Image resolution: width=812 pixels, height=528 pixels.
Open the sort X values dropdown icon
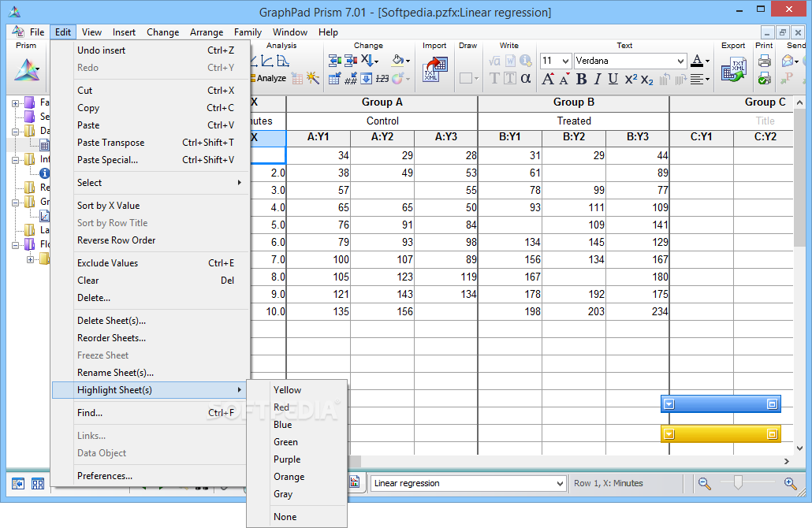(369, 61)
